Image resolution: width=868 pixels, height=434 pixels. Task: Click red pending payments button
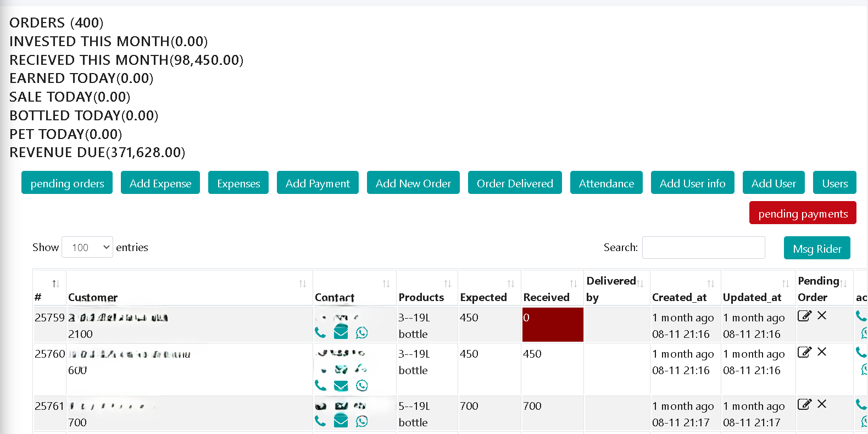coord(803,213)
